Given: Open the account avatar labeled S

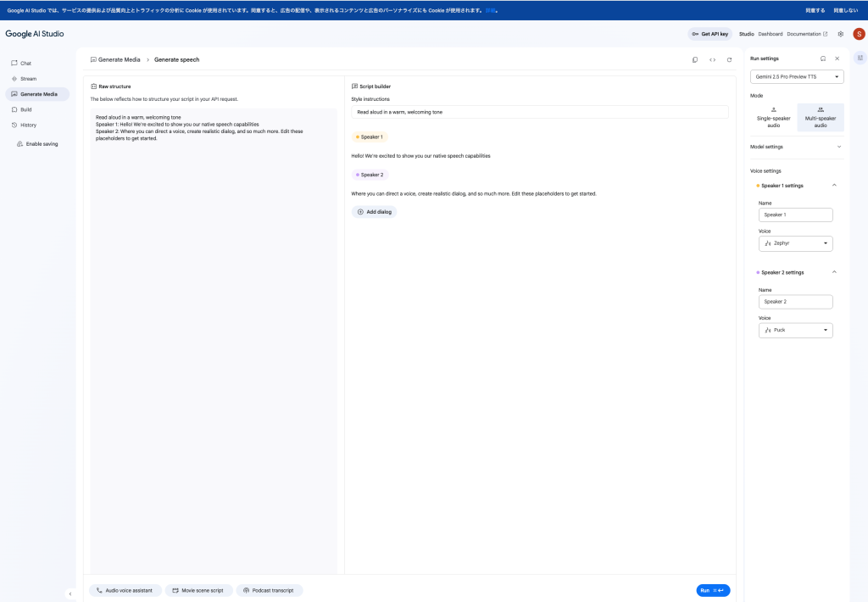Looking at the screenshot, I should [x=859, y=34].
